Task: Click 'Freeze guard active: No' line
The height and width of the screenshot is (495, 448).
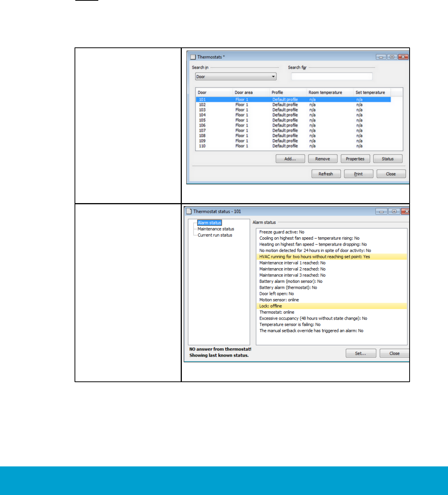Action: click(282, 232)
